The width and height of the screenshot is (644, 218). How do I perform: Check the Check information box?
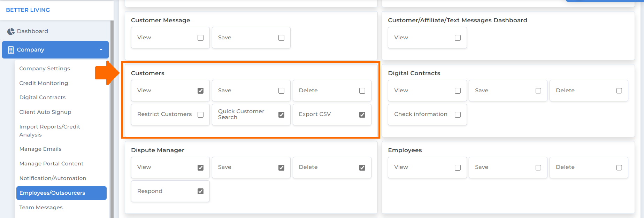tap(458, 115)
